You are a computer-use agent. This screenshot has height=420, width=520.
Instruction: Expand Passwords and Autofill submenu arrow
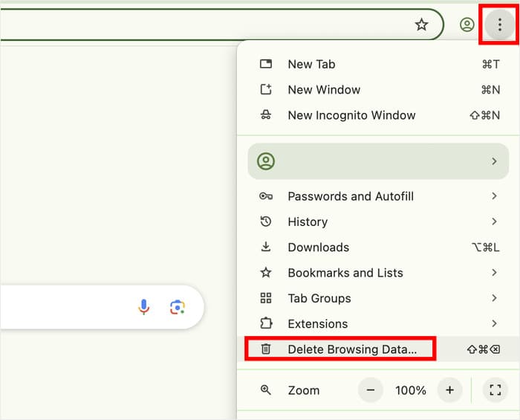point(494,196)
